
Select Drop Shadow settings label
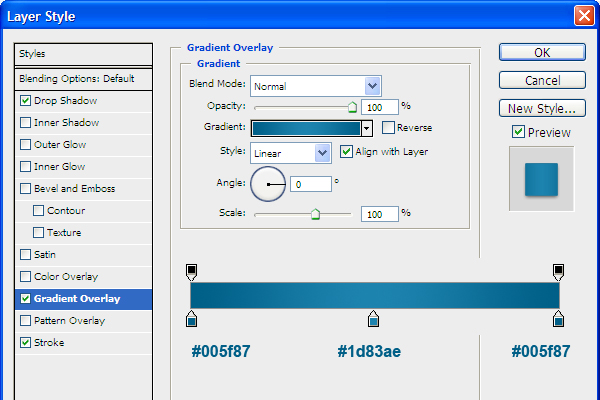(65, 101)
